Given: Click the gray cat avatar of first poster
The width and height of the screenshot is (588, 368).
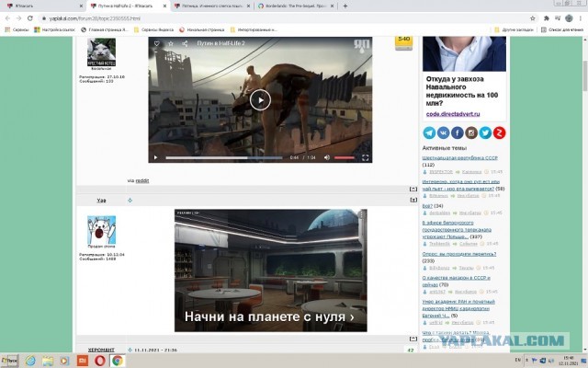Looking at the screenshot, I should [101, 52].
